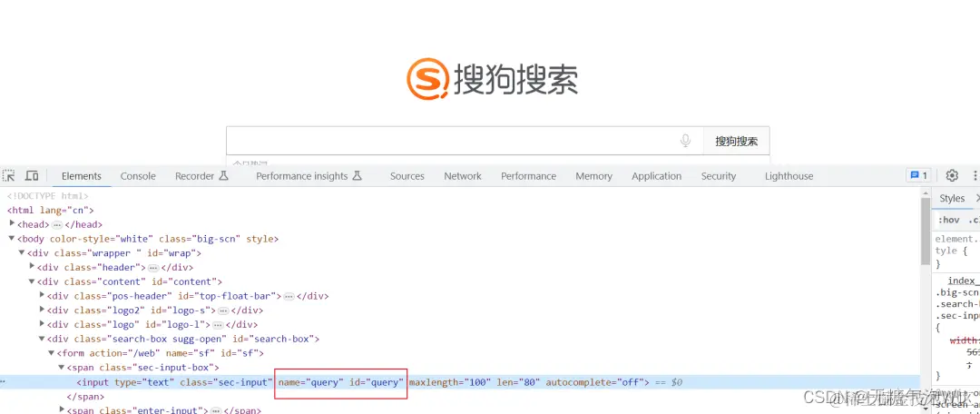Select the input type="text" element row

[460, 382]
